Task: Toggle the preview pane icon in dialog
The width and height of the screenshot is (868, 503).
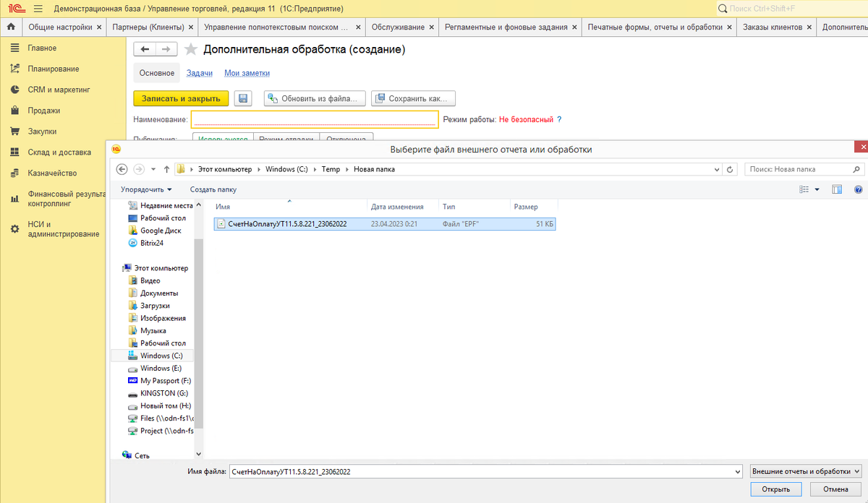Action: (837, 189)
